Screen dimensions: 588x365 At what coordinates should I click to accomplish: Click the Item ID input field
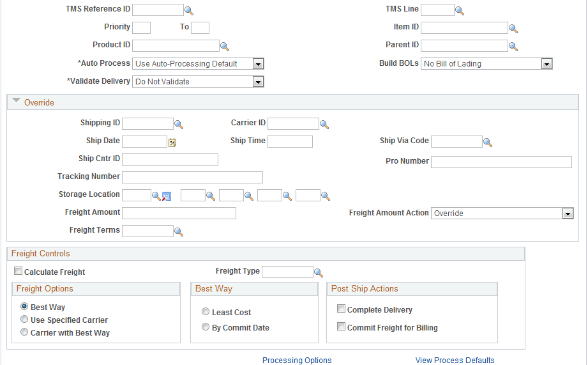(464, 27)
